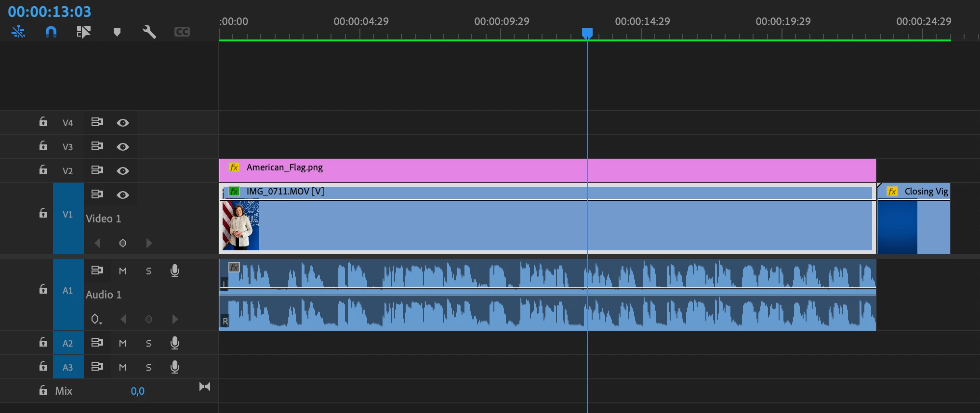980x413 pixels.
Task: Toggle the CC captions track button
Action: point(182,32)
